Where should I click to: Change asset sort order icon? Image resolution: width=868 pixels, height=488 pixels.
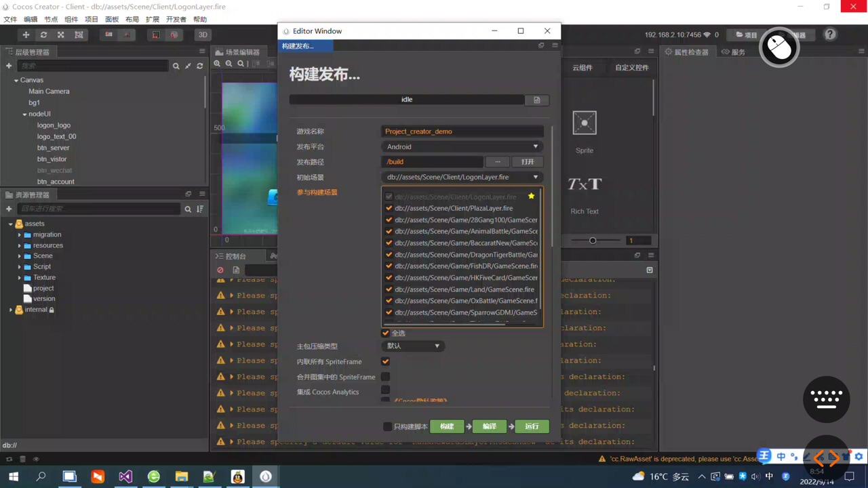[200, 209]
